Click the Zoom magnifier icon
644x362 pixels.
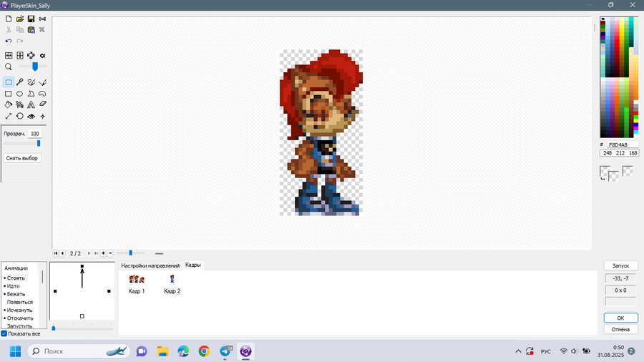[9, 67]
